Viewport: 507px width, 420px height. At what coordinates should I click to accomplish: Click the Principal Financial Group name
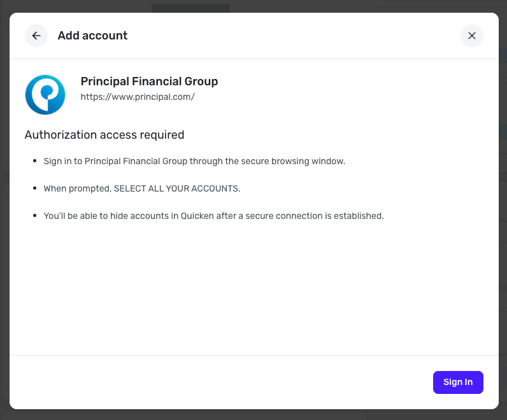[149, 81]
